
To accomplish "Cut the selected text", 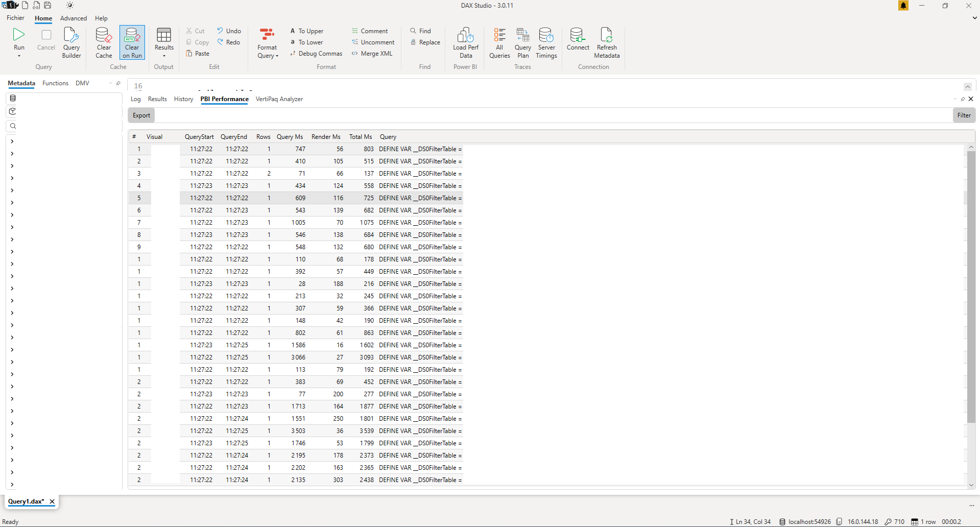I will (196, 31).
